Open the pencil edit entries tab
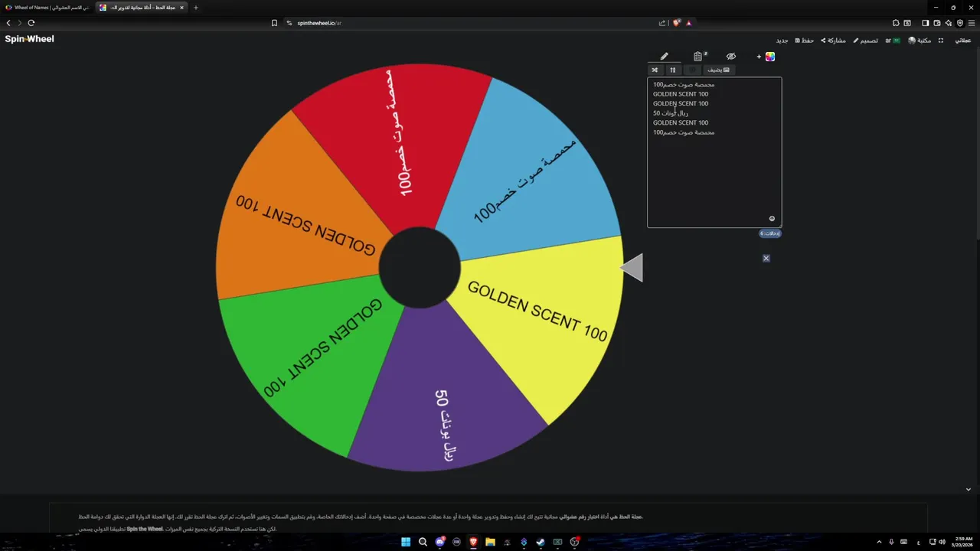Screen dimensions: 980x551 (x=664, y=57)
